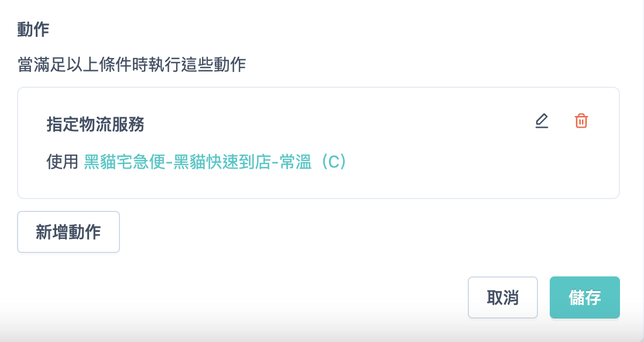Add another action below the card

(68, 232)
